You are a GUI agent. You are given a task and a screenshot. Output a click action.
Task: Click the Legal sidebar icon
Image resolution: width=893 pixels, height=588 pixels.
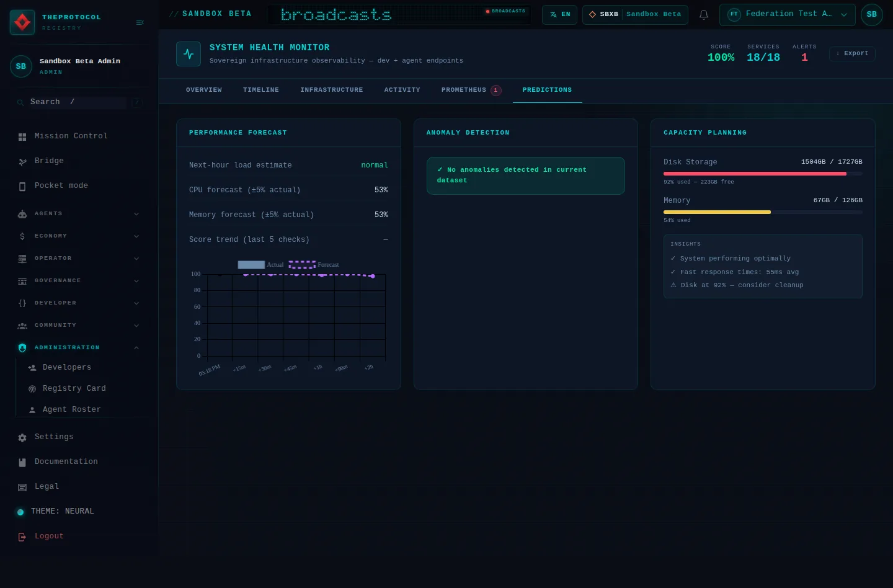point(22,487)
